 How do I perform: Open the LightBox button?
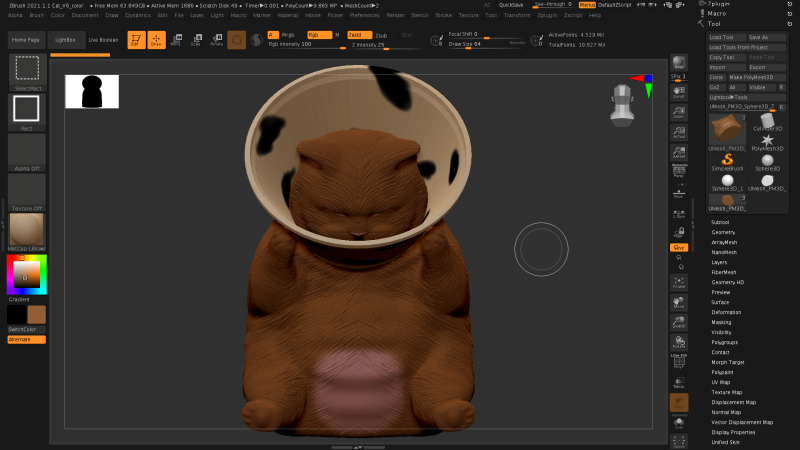click(65, 39)
